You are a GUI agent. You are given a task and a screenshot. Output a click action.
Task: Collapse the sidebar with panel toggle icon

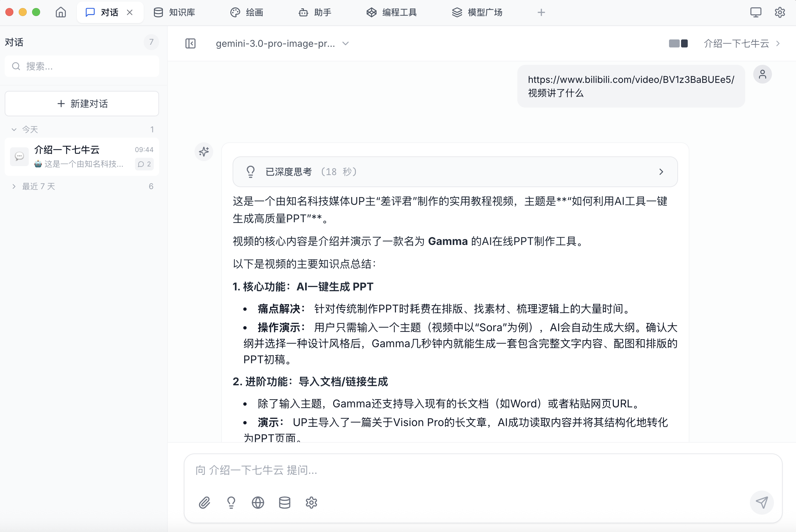click(x=190, y=43)
